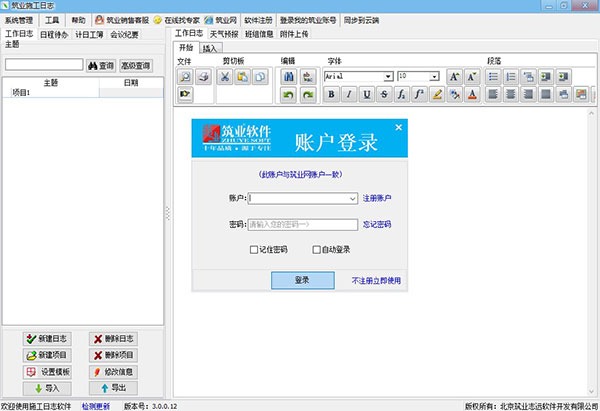Click the 设置模板 button
Image resolution: width=600 pixels, height=411 pixels.
[x=47, y=372]
